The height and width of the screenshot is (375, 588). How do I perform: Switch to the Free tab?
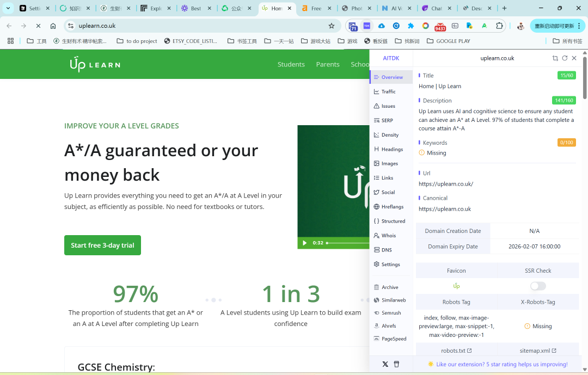316,8
